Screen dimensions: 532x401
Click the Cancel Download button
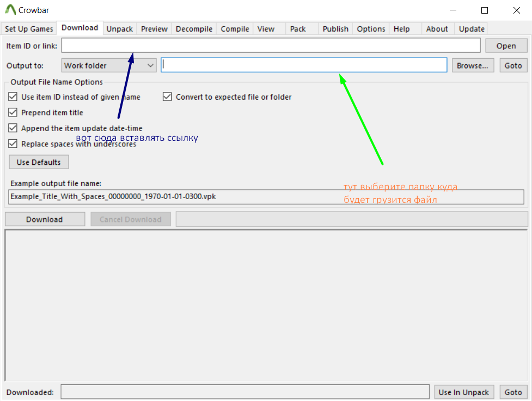[x=131, y=219]
